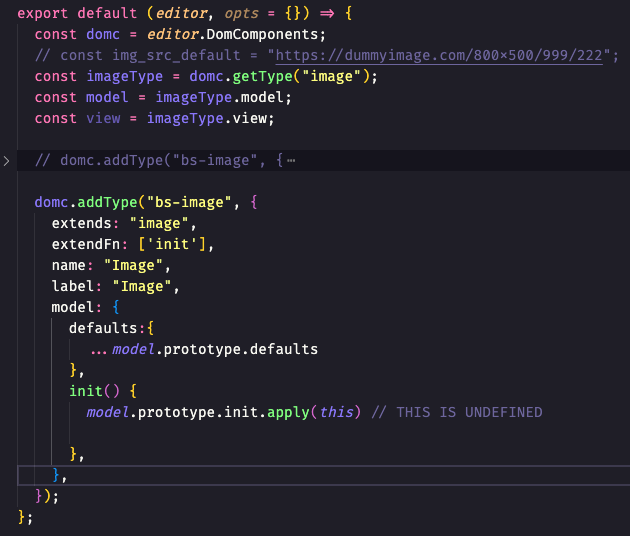Click "DomComponents" property text
This screenshot has height=536, width=630.
[262, 35]
